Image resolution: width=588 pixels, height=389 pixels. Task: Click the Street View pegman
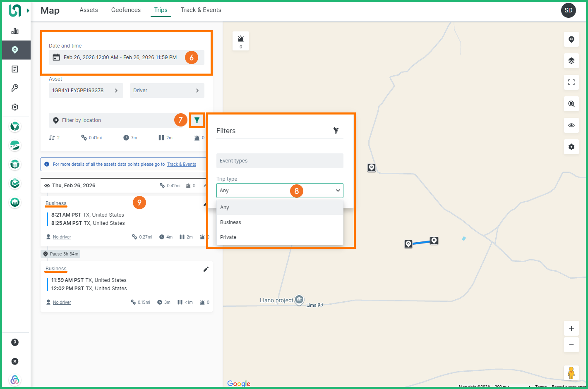(571, 372)
